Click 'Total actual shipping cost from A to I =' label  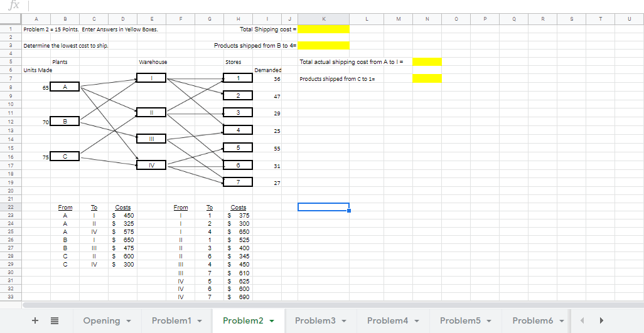352,62
